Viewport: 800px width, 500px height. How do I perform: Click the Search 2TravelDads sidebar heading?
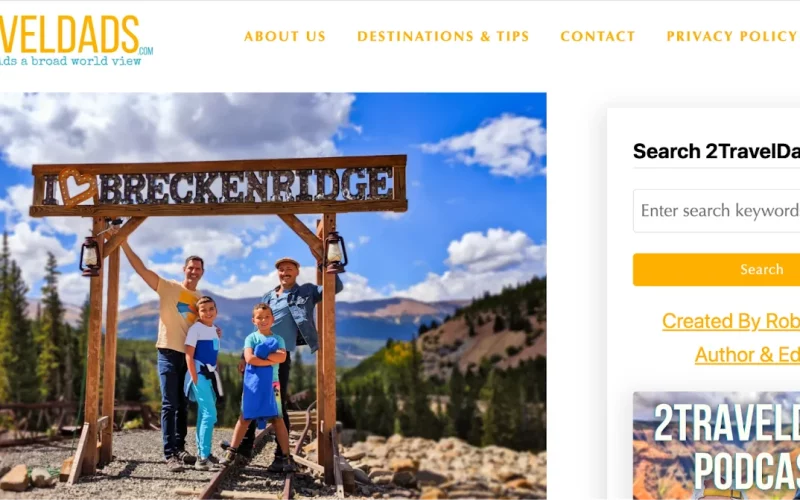pos(716,152)
